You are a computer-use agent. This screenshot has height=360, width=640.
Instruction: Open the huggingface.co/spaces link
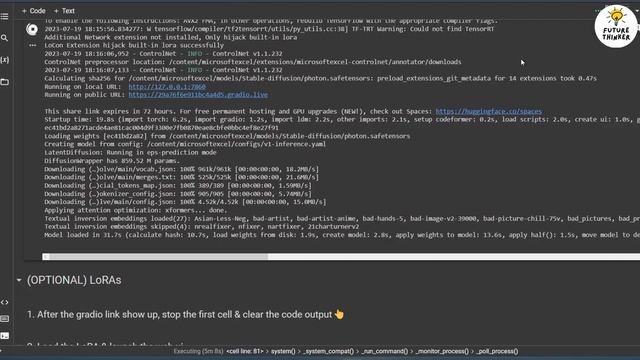coord(489,111)
